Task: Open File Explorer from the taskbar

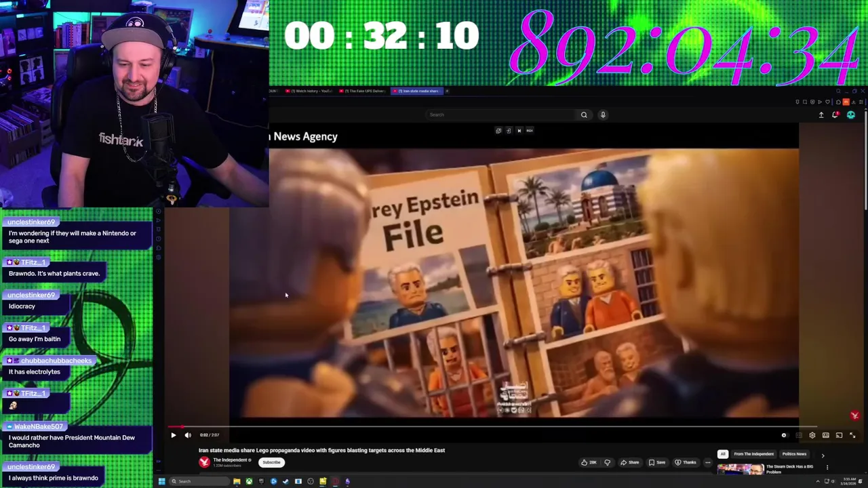Action: pyautogui.click(x=237, y=481)
